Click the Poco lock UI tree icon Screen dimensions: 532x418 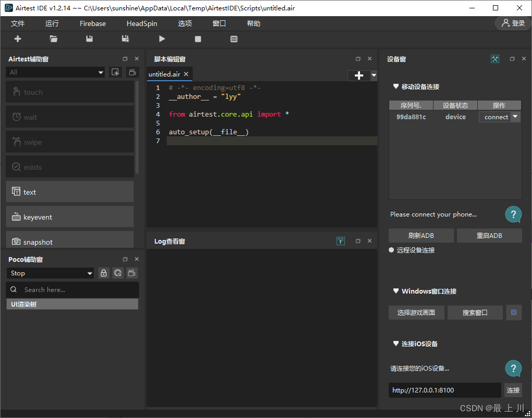point(104,273)
